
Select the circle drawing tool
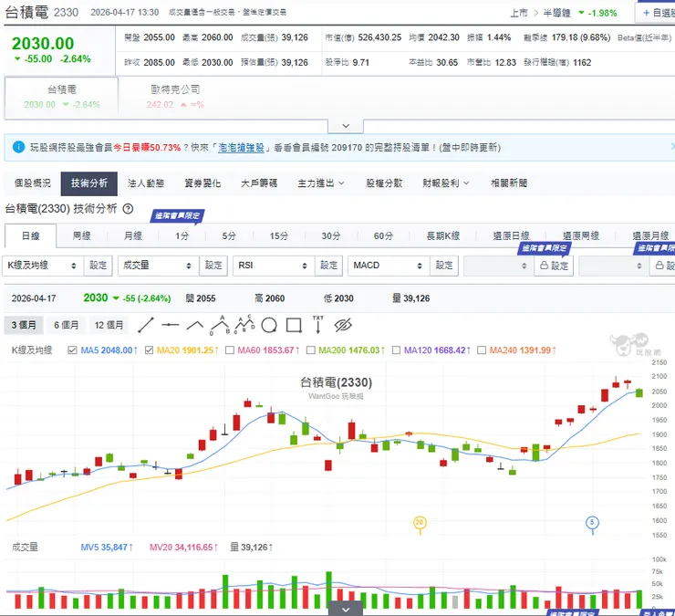pyautogui.click(x=269, y=325)
